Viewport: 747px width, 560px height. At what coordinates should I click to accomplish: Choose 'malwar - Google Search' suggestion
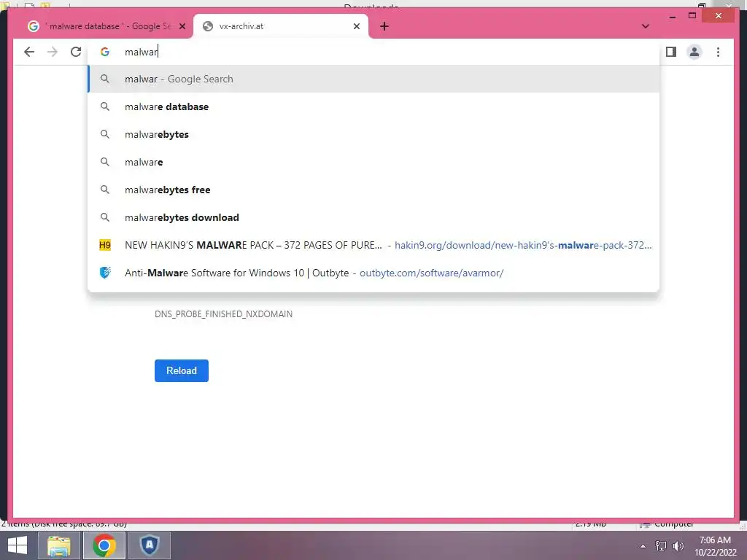[373, 79]
